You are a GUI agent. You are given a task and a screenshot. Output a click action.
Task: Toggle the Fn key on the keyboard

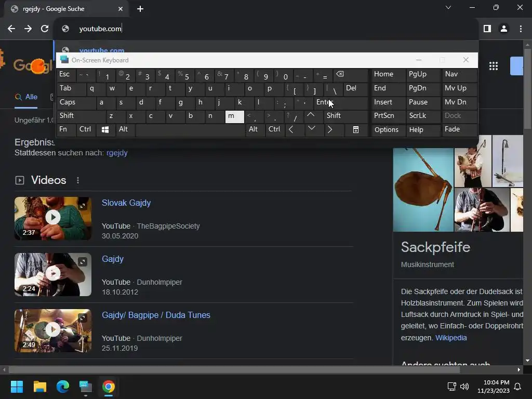click(x=66, y=129)
